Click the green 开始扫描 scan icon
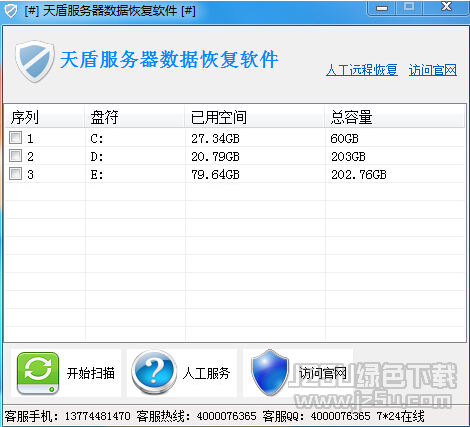 click(x=38, y=373)
